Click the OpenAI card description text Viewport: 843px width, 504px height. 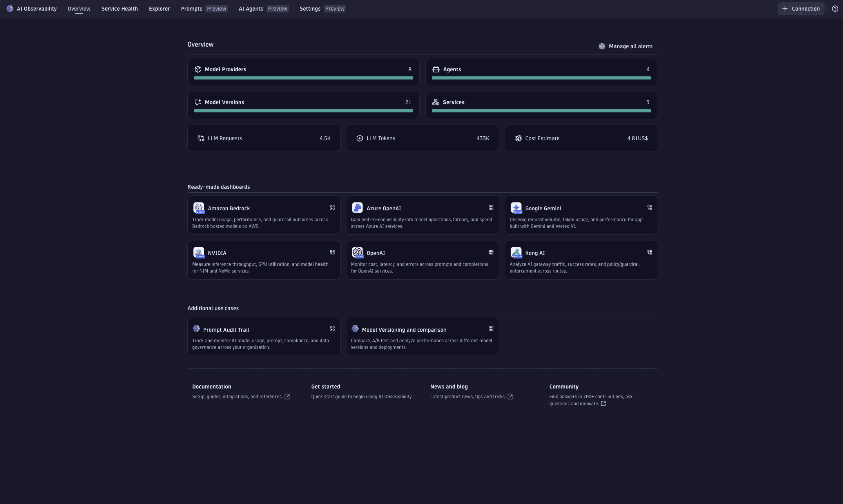[419, 267]
